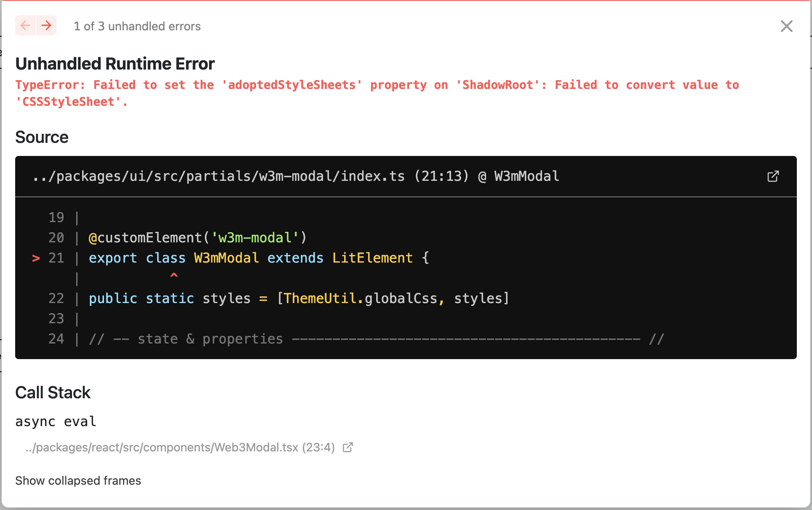Screen dimensions: 812x510
Task: Click the previous error arrow
Action: tap(25, 25)
